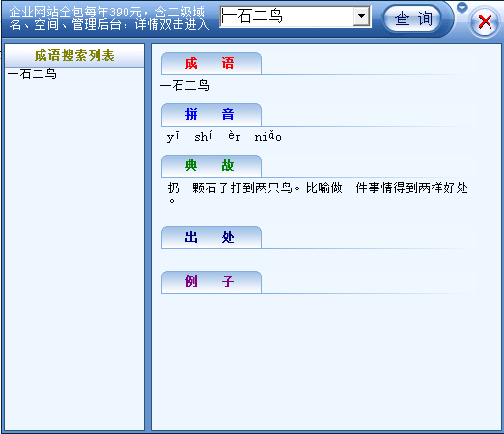Viewport: 504px width, 434px height.
Task: Click the 查询 search button
Action: (413, 18)
